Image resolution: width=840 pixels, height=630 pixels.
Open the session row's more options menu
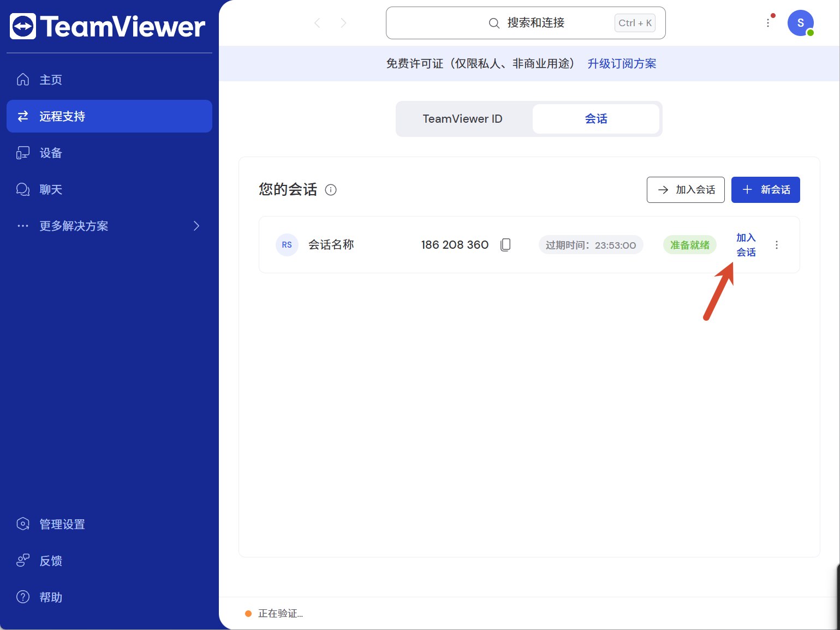[777, 245]
